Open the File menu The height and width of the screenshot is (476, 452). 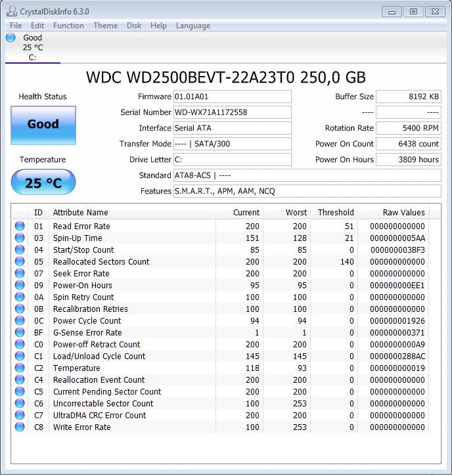[x=16, y=26]
